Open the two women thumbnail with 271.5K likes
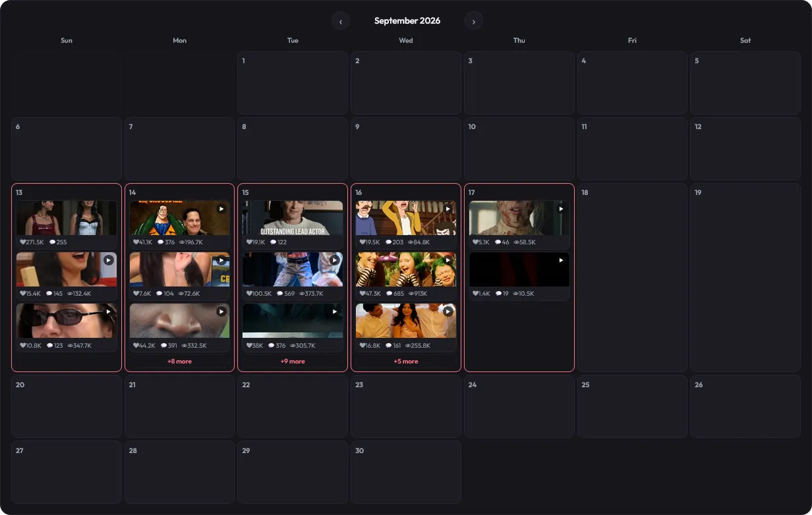 point(67,218)
